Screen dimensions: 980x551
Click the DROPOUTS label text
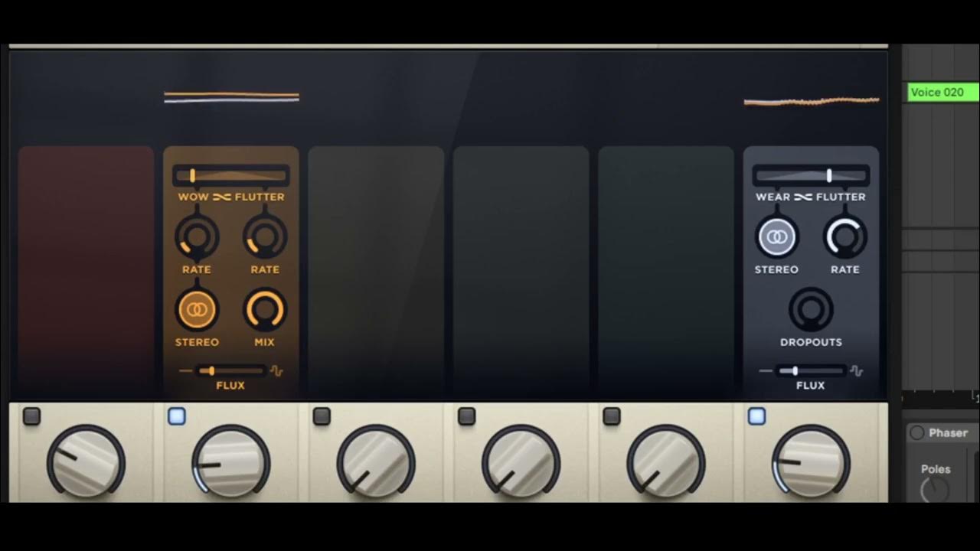coord(811,342)
